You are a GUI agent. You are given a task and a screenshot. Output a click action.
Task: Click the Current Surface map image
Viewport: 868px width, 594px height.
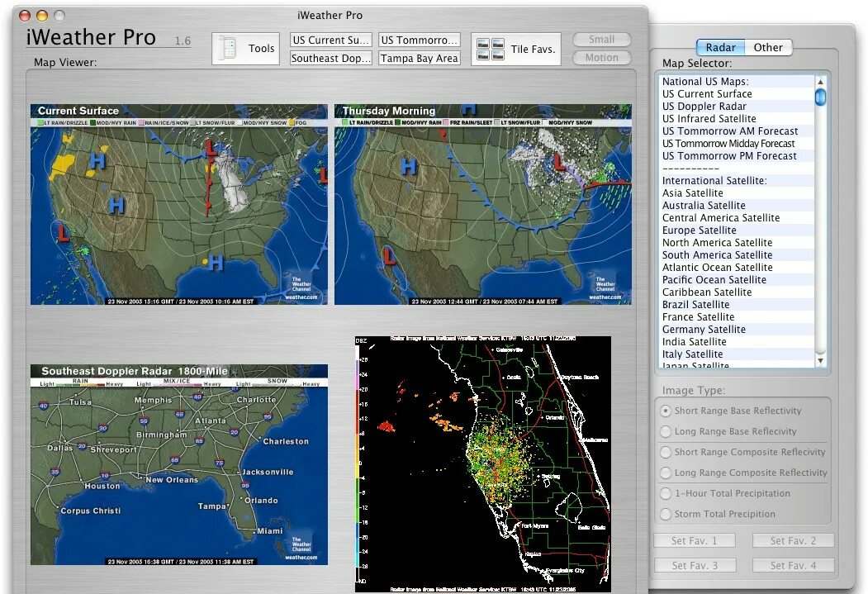click(179, 204)
